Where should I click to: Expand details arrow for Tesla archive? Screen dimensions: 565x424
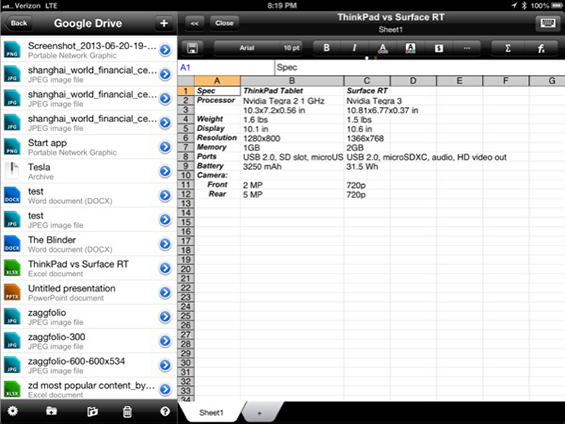[x=165, y=171]
